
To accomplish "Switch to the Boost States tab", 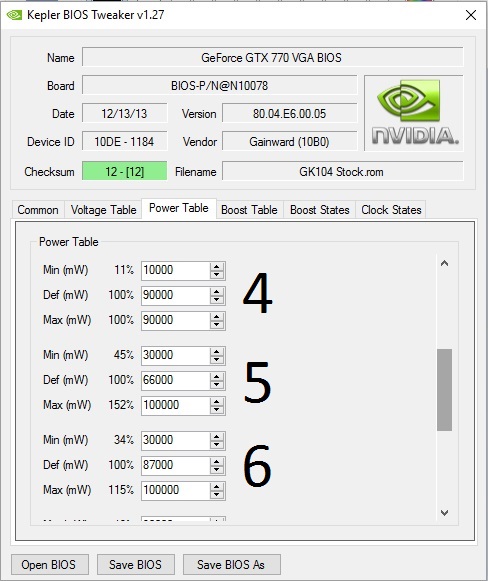I will (320, 210).
